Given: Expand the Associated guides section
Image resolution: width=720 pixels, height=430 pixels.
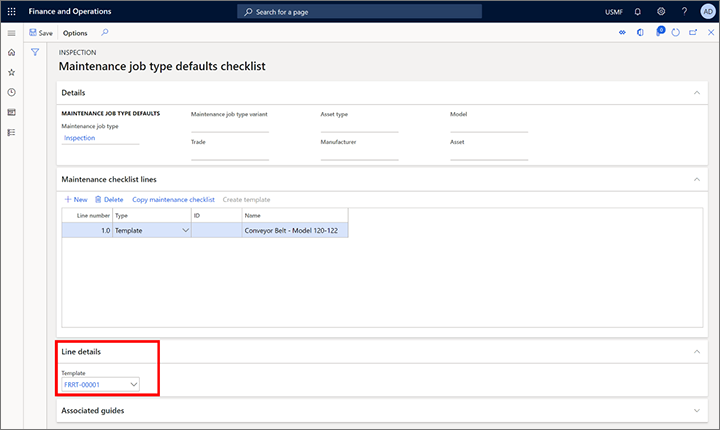Looking at the screenshot, I should 697,410.
